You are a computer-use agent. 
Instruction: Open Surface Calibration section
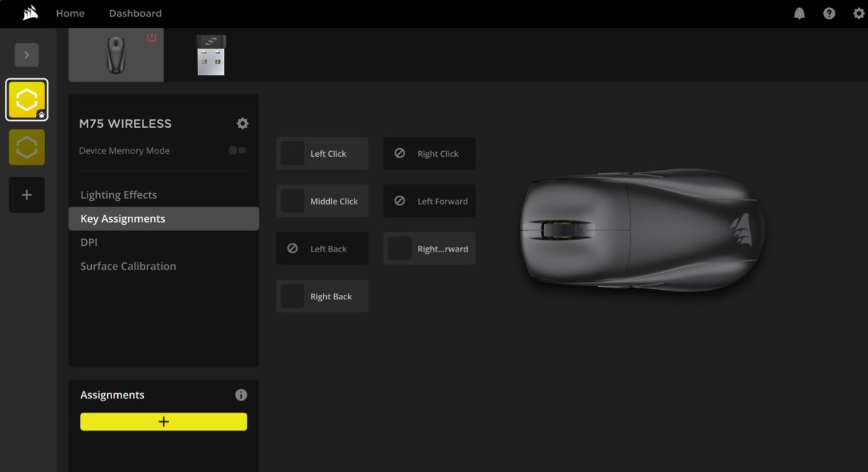point(128,267)
